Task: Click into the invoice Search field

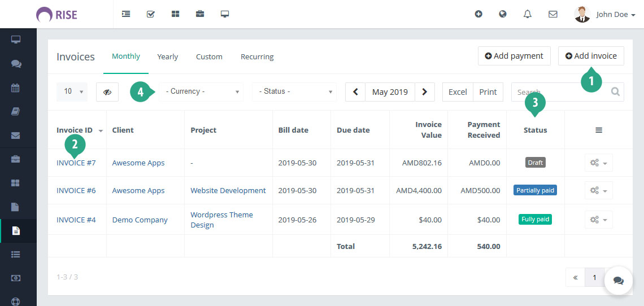Action: (559, 92)
